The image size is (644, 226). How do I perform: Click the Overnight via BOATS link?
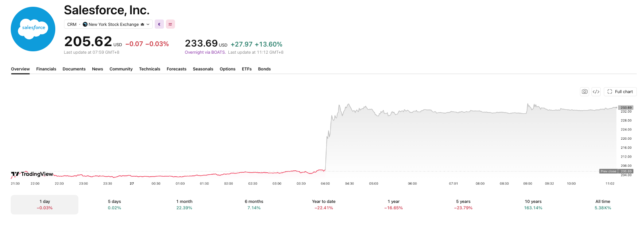click(205, 52)
